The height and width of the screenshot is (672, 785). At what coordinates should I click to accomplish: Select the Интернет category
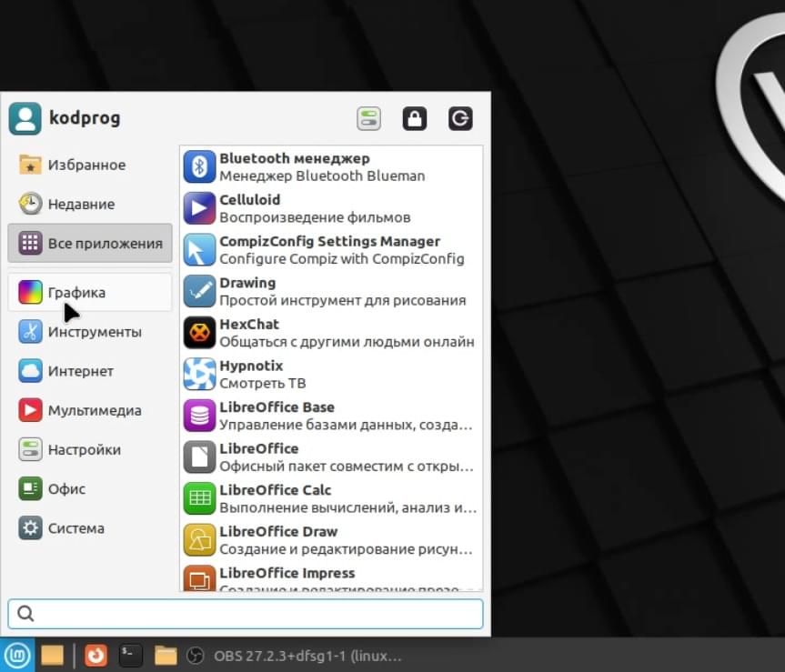pyautogui.click(x=90, y=371)
